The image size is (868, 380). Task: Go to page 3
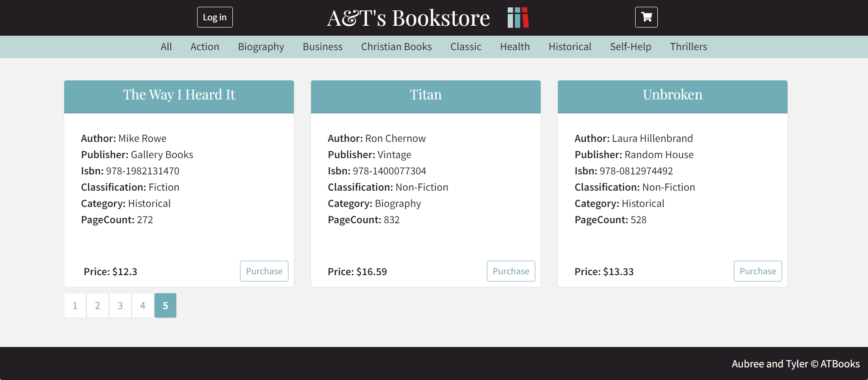pos(120,305)
